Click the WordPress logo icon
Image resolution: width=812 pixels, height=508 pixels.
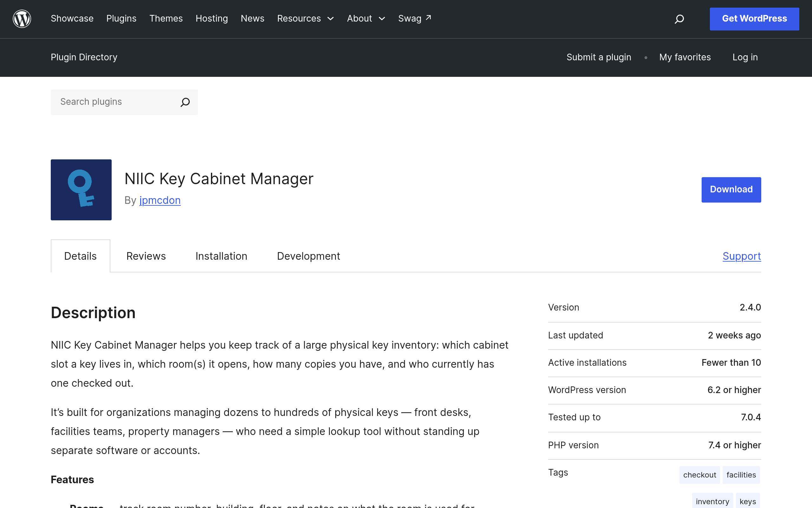coord(22,19)
